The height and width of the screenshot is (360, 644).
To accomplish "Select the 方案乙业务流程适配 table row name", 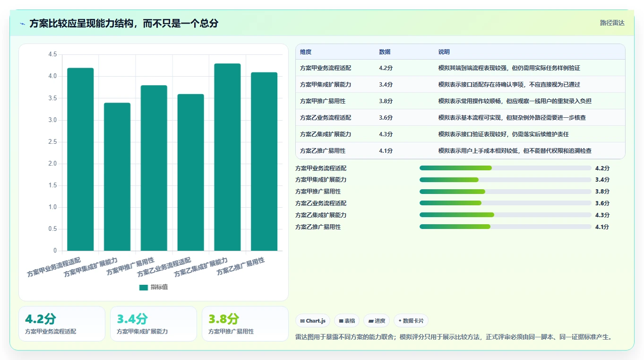I will click(326, 118).
